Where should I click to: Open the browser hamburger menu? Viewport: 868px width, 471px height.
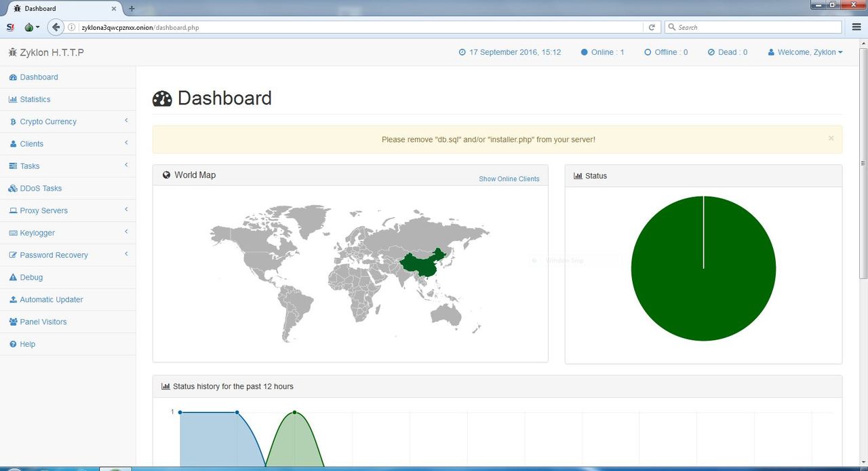[x=856, y=27]
